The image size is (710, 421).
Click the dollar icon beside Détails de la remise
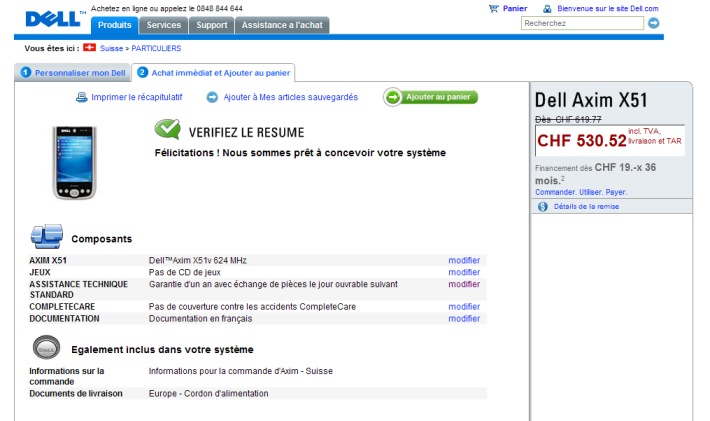point(542,207)
